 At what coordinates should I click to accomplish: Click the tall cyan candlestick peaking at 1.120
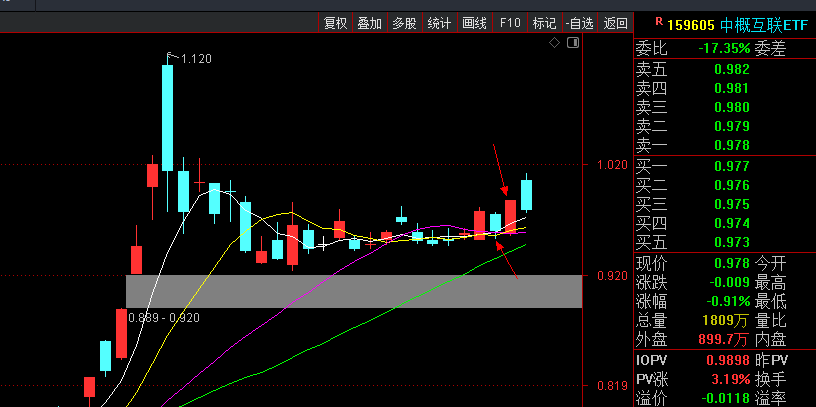coord(168,118)
